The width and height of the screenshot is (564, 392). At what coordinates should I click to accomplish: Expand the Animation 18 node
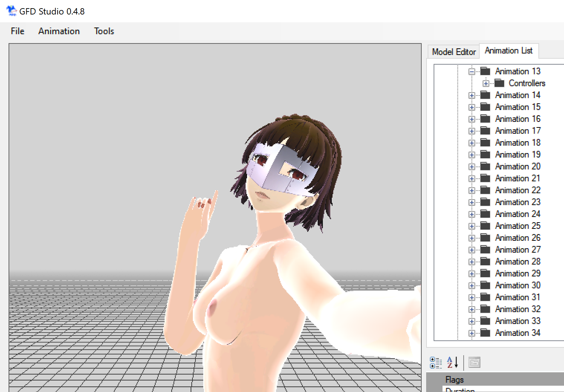(x=472, y=143)
